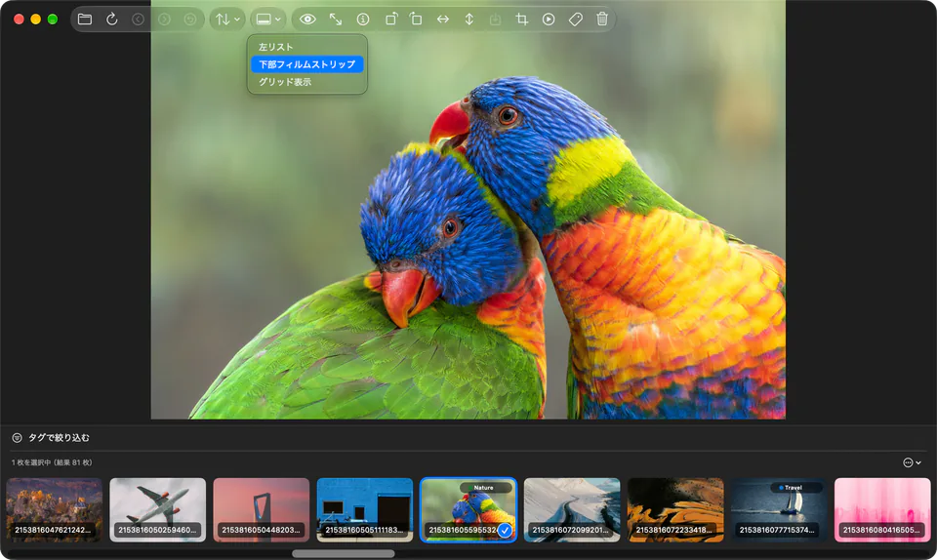Select the crop tool
This screenshot has width=937, height=560.
coord(521,20)
